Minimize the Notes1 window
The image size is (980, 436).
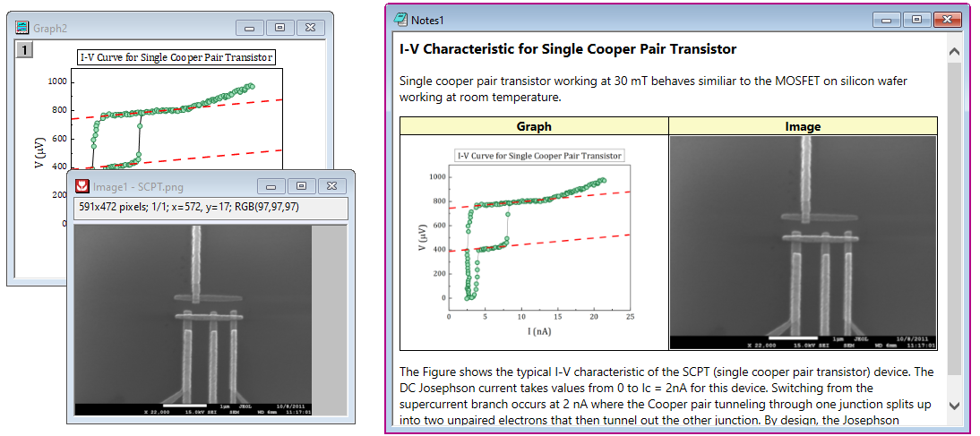[888, 19]
